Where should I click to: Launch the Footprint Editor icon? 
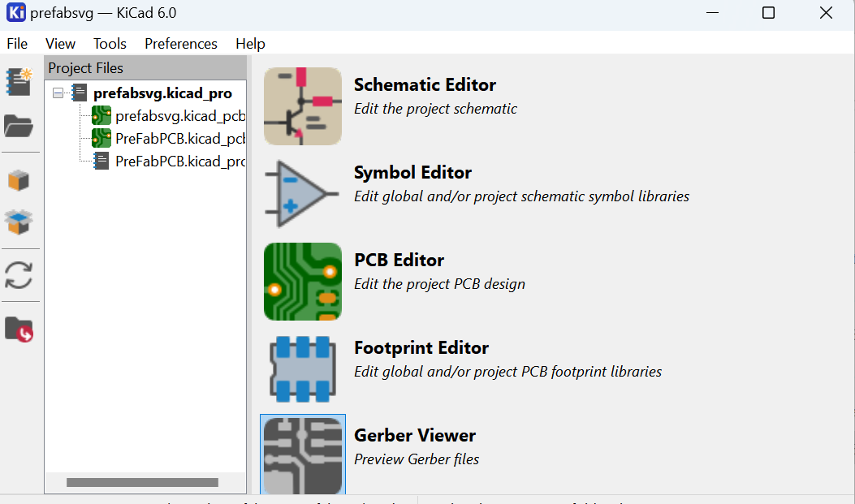303,369
